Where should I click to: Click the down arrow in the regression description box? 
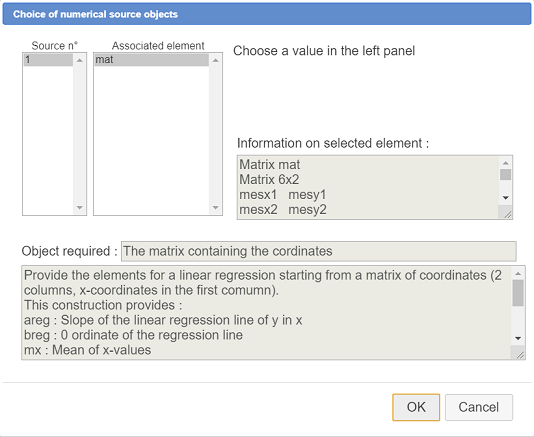click(518, 338)
